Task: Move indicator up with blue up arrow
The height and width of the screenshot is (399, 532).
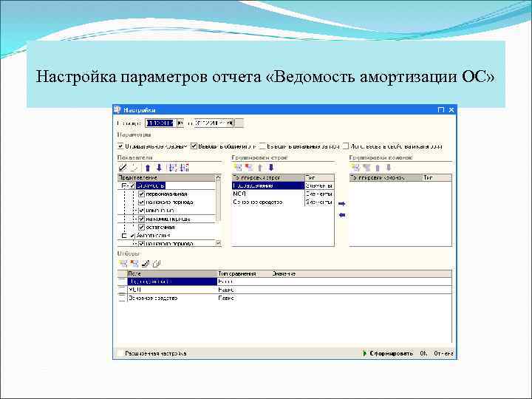Action: pyautogui.click(x=148, y=168)
